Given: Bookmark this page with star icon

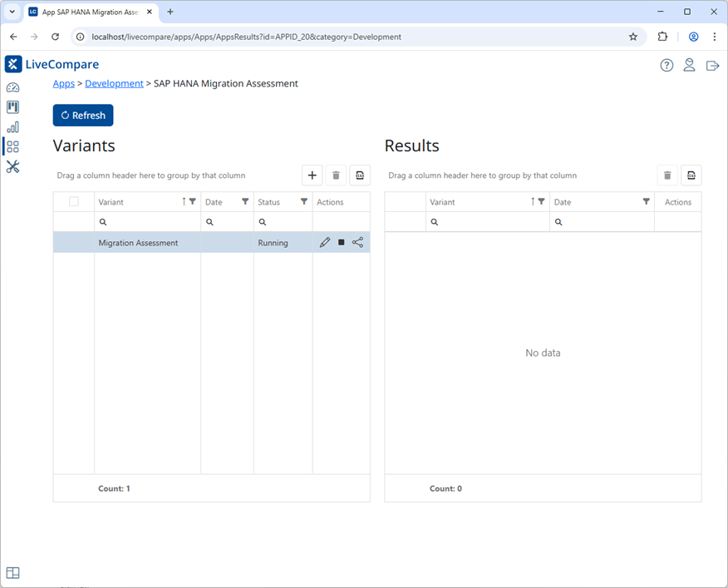Looking at the screenshot, I should [632, 37].
